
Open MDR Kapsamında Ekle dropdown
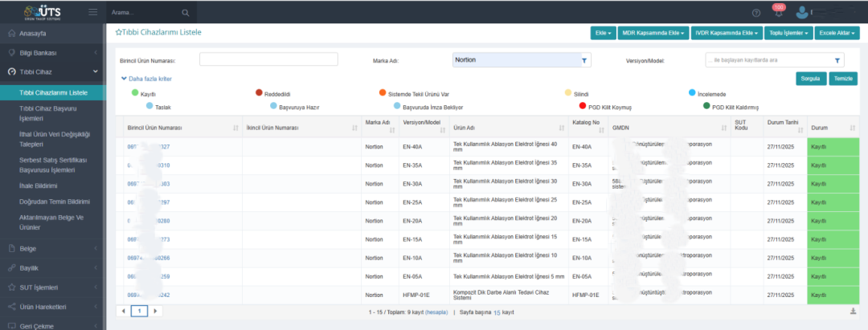tap(653, 33)
